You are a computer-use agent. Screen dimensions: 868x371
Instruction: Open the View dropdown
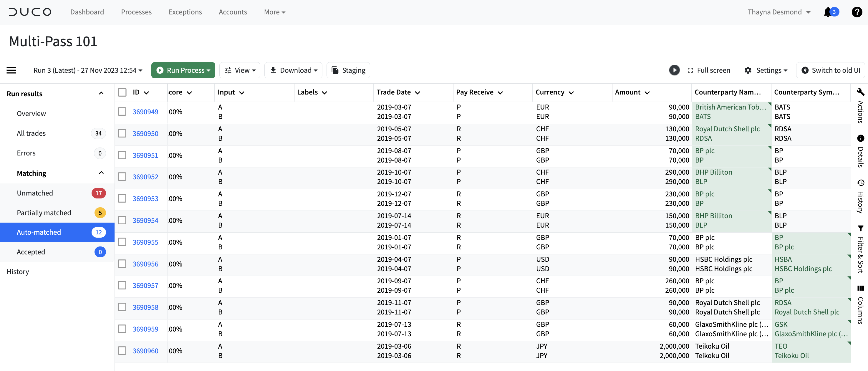point(240,70)
